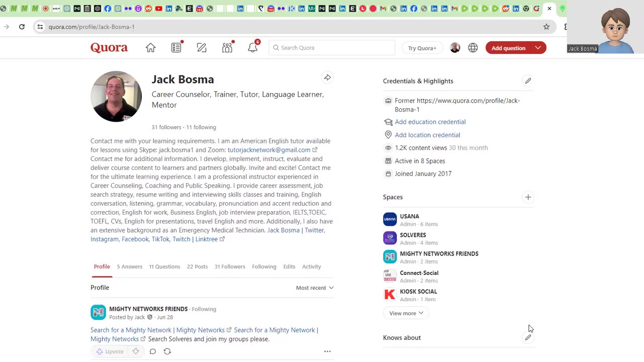Click Jack Bosma profile photo

click(116, 97)
